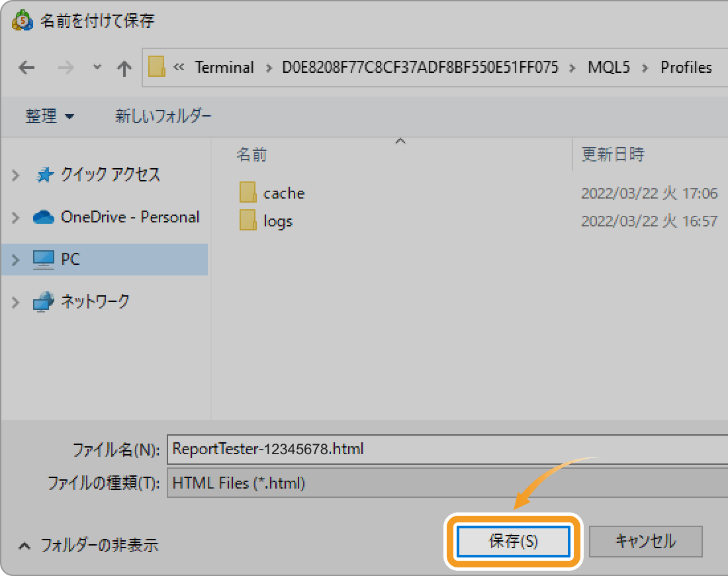
Task: Open dropdown arrow after Terminal breadcrumb
Action: 268,68
